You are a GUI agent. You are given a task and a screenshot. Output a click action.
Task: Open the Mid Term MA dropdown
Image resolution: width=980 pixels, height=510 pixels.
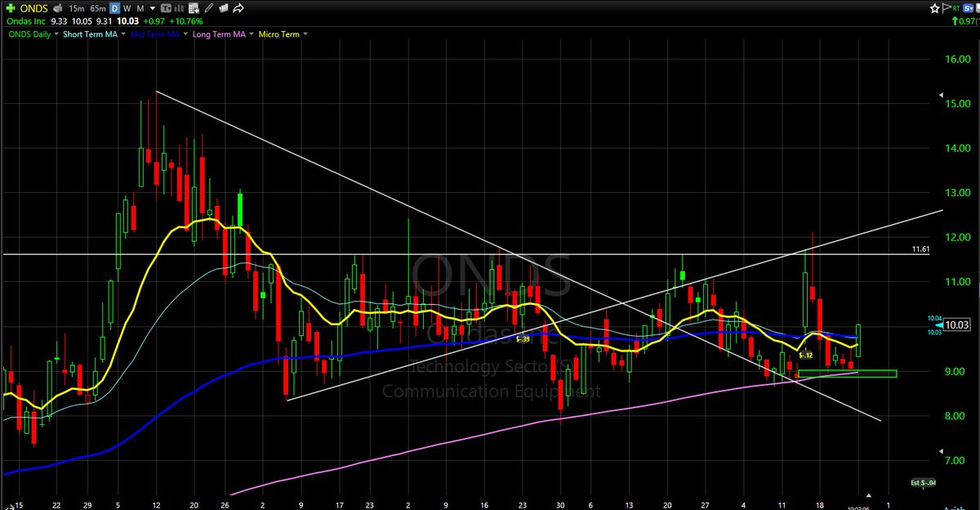[185, 34]
